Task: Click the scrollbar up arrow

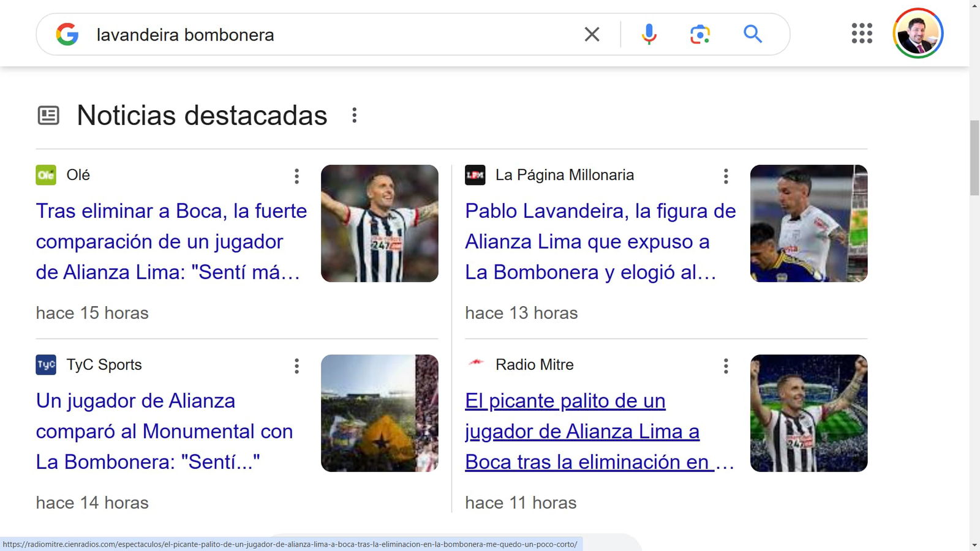Action: [x=974, y=6]
